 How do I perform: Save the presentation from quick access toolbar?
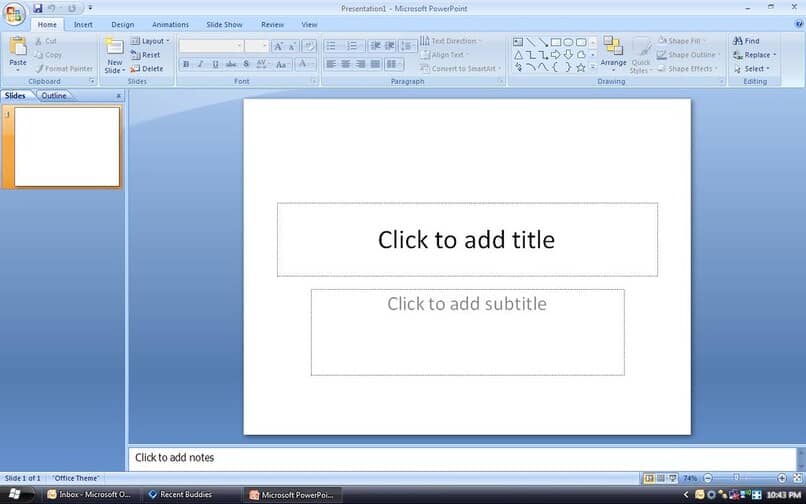coord(38,8)
